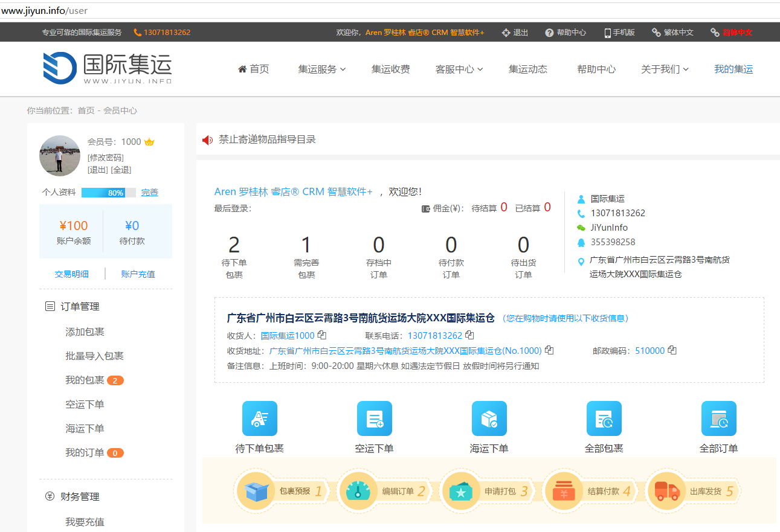Open the 全部包裹 icon tile
This screenshot has height=532, width=780.
tap(604, 418)
